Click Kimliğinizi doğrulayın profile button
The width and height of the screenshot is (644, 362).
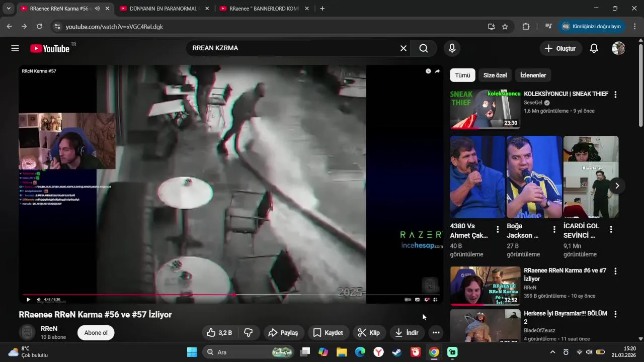[x=592, y=27]
